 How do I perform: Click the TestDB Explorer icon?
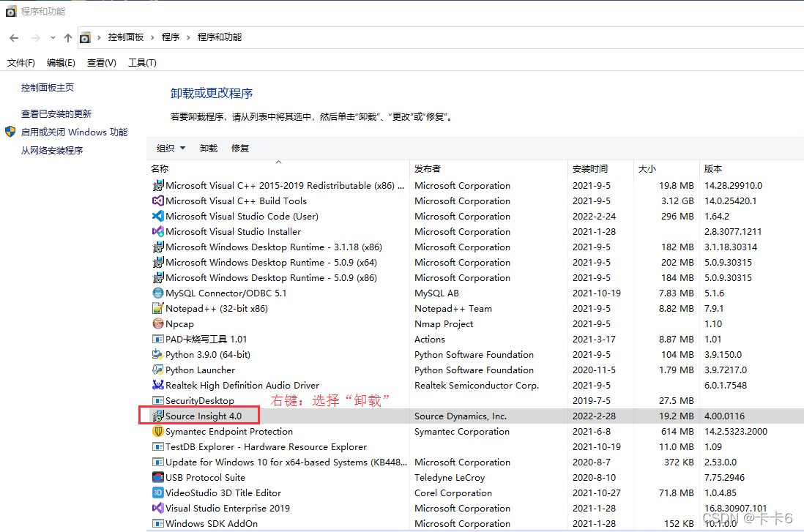[158, 447]
